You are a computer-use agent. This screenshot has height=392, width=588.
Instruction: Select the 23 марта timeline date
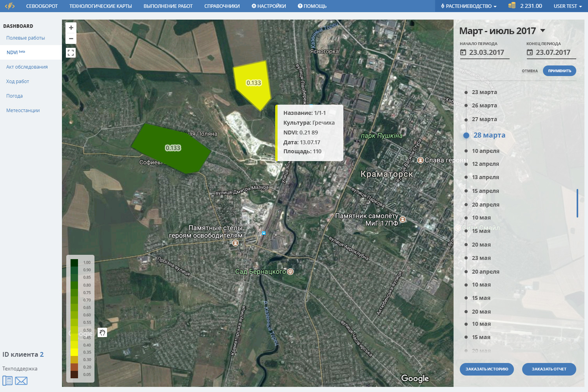pos(485,92)
